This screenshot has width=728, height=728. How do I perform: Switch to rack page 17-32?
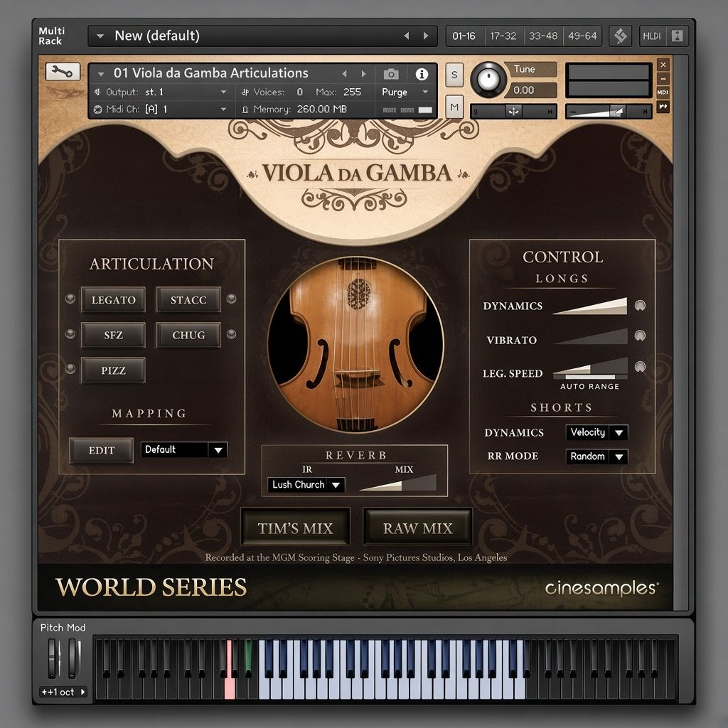point(503,36)
